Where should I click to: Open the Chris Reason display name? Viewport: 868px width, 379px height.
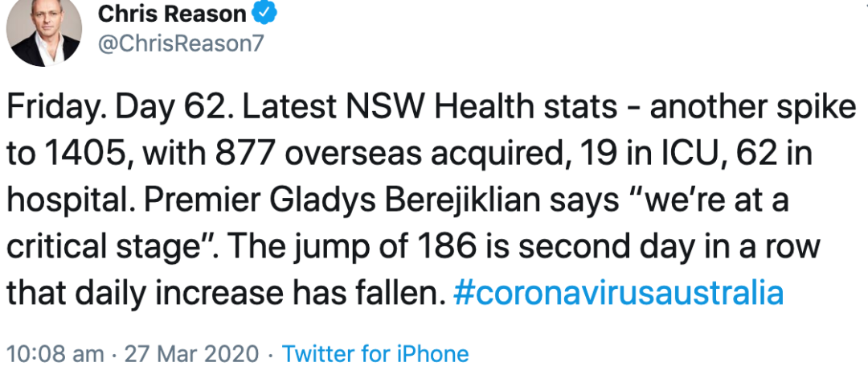172,14
